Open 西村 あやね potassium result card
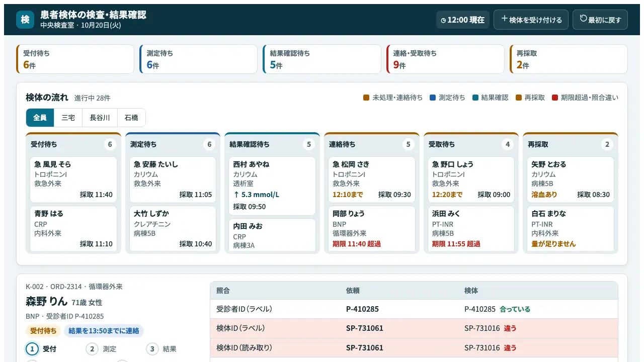The height and width of the screenshot is (362, 644). click(x=272, y=186)
